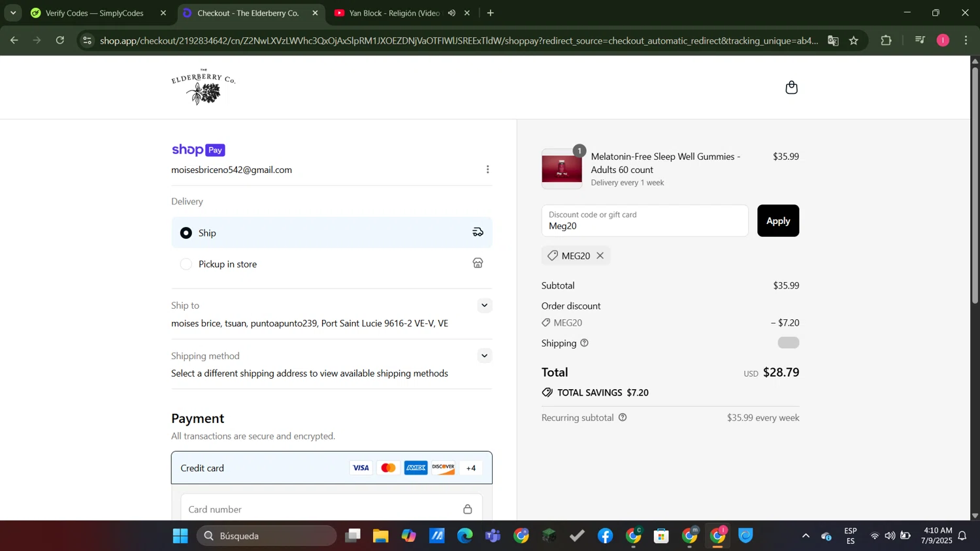Click the discount code input field

click(x=644, y=221)
